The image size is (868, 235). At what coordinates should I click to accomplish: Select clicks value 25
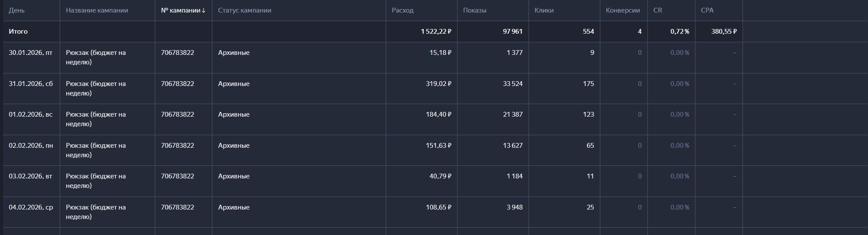590,207
